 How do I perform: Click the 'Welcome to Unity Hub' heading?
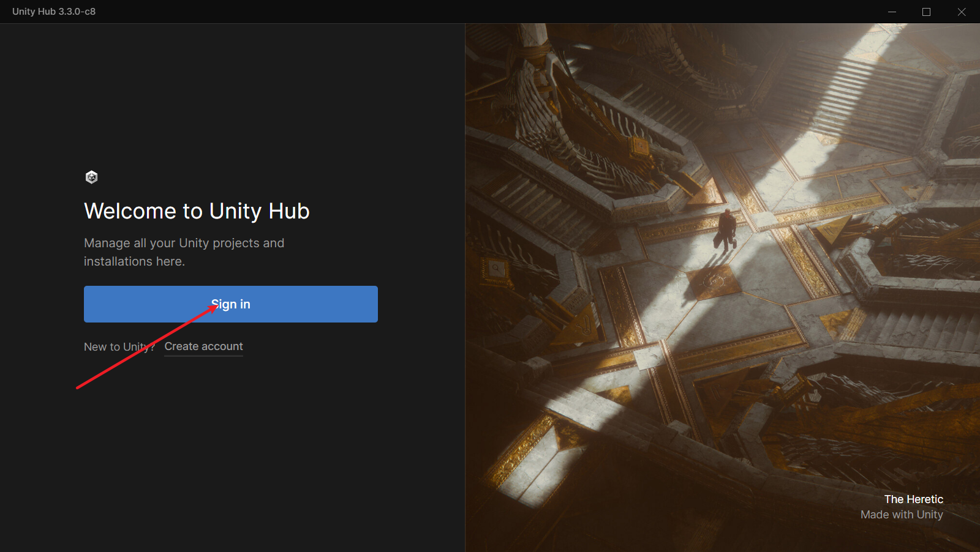(x=197, y=211)
